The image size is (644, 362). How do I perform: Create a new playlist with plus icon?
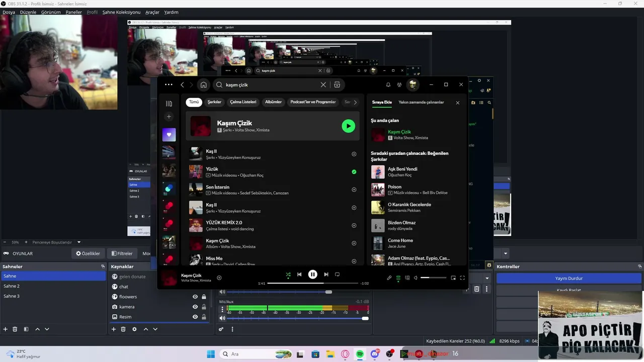click(169, 117)
